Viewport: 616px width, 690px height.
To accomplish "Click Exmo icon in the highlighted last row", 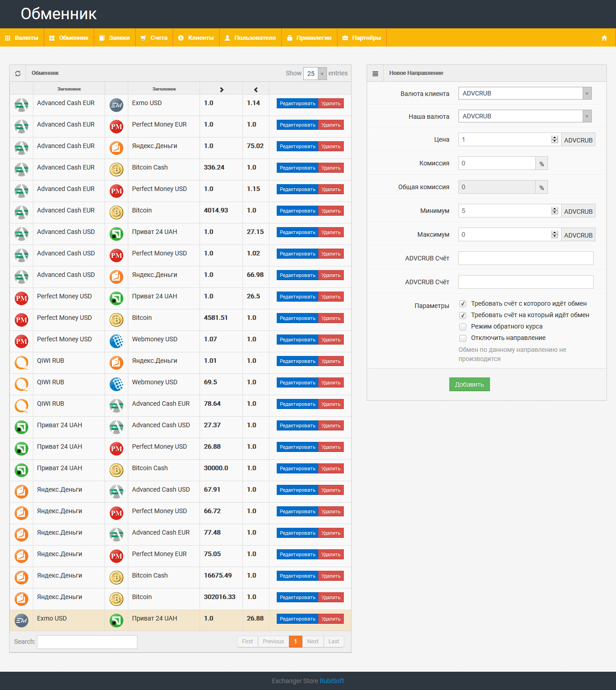I will [x=21, y=621].
